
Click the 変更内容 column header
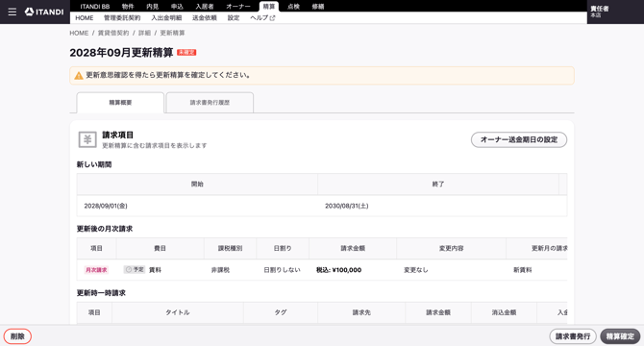pos(451,248)
